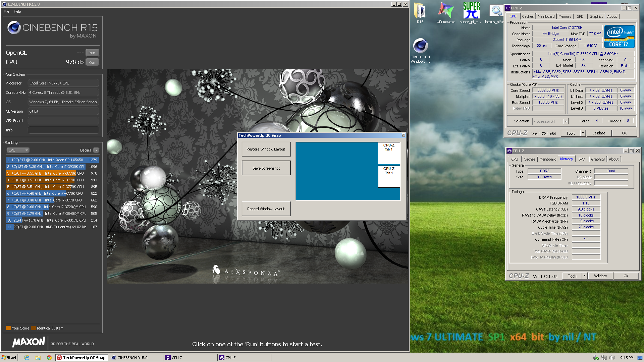Image resolution: width=644 pixels, height=362 pixels.
Task: Click Validate in the upper CPU-Z window
Action: (x=599, y=133)
